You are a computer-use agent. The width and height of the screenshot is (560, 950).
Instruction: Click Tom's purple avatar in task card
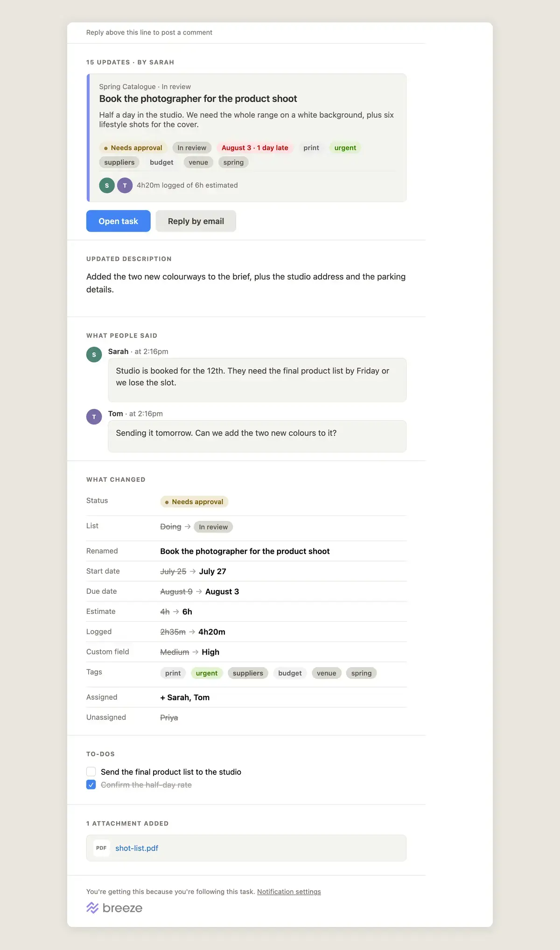[125, 185]
